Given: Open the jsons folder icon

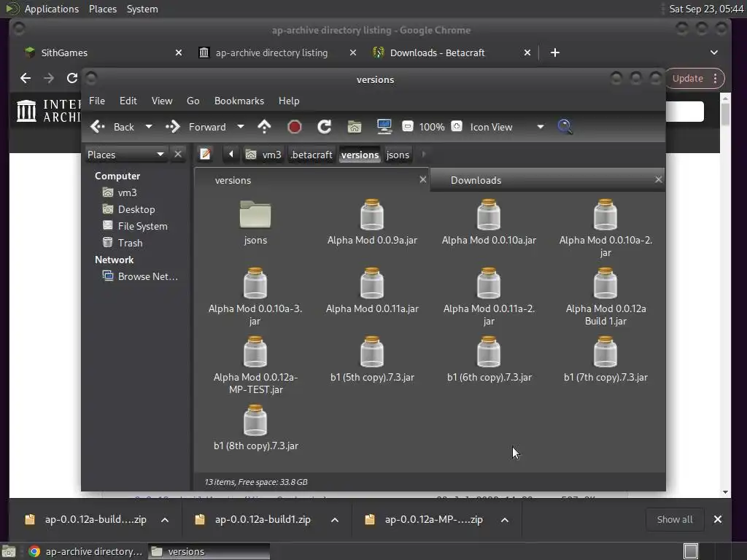Looking at the screenshot, I should [x=255, y=214].
